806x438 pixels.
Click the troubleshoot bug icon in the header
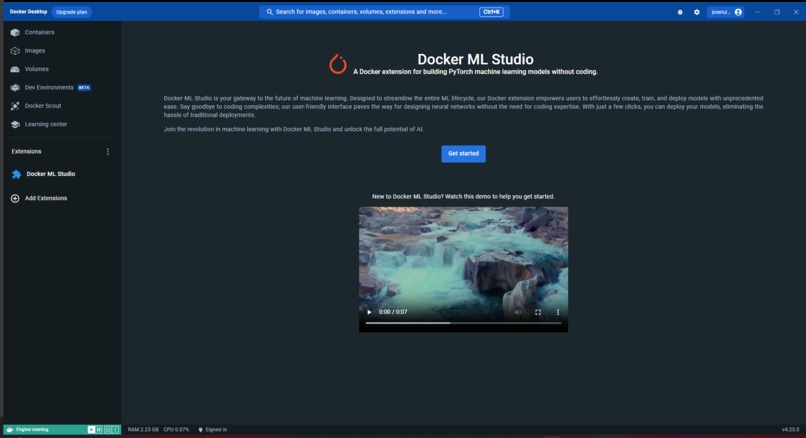680,12
